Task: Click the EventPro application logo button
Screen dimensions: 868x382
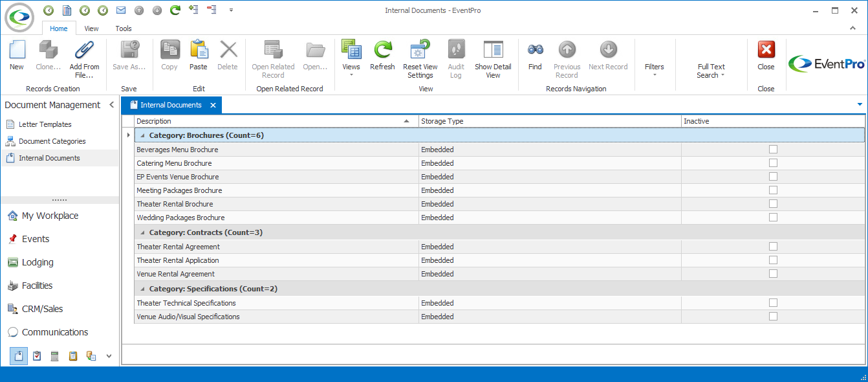Action: coord(20,17)
